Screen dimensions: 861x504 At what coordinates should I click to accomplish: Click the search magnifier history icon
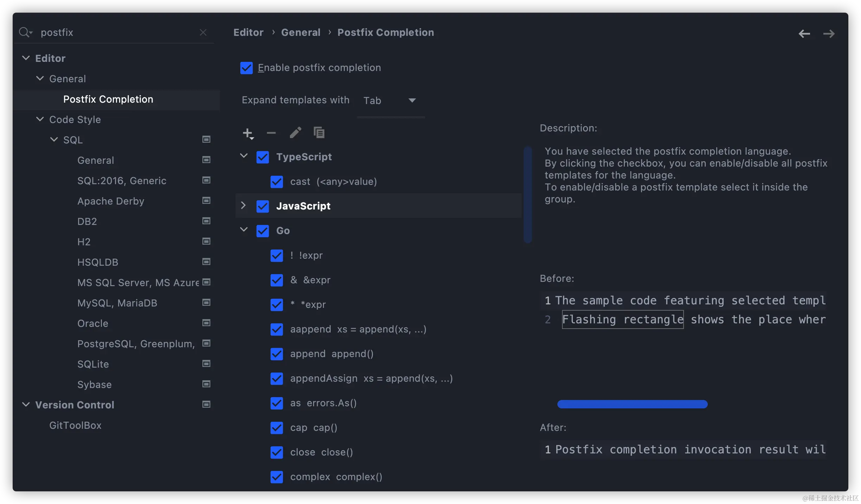pyautogui.click(x=25, y=32)
